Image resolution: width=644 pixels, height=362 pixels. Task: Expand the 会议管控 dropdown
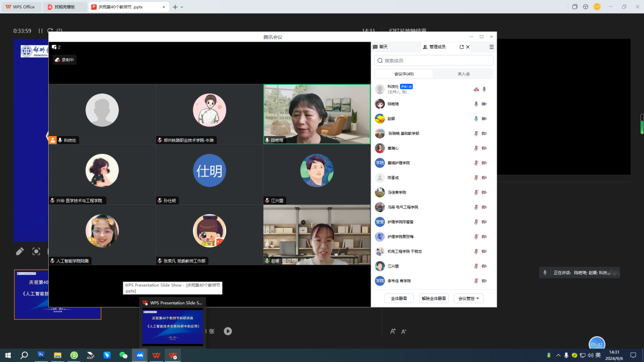pos(469,299)
